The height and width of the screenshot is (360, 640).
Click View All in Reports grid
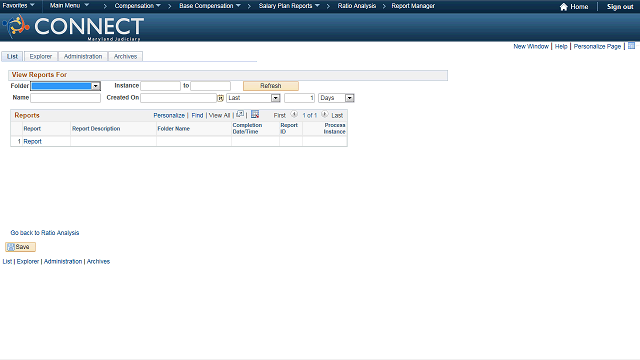pos(219,116)
